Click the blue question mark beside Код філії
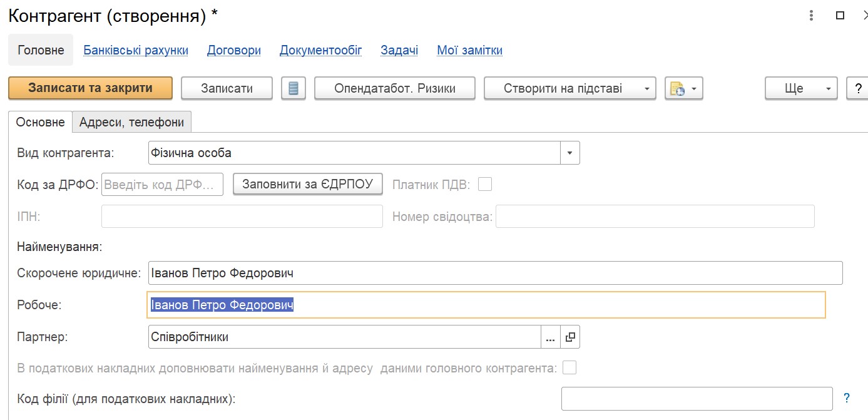The height and width of the screenshot is (420, 868). (x=847, y=397)
